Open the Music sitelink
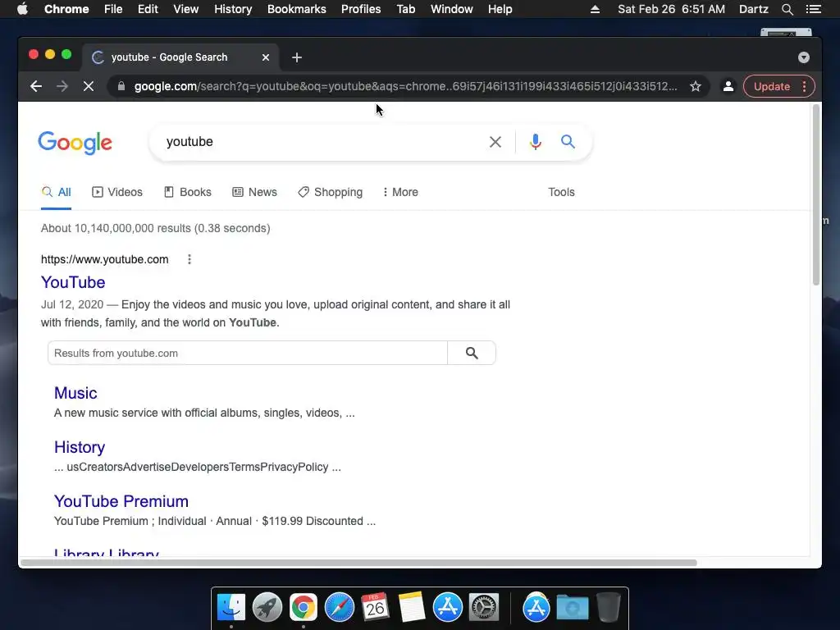The width and height of the screenshot is (840, 630). [x=75, y=393]
